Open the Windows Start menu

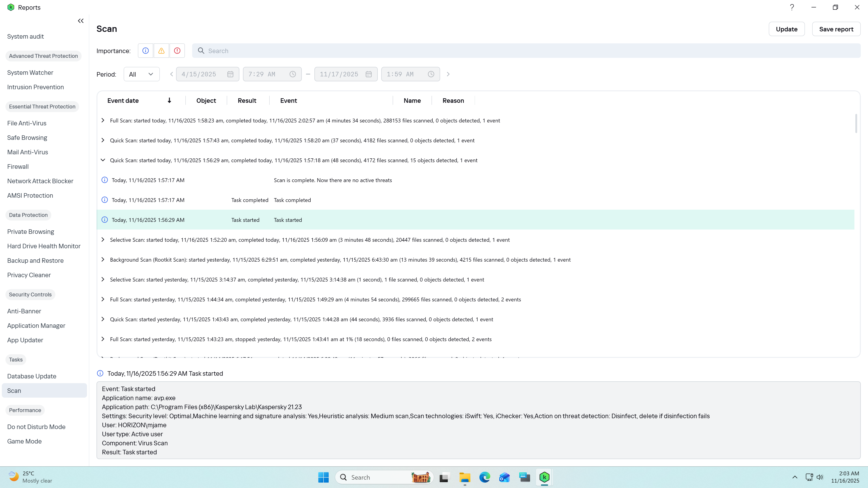(x=323, y=477)
